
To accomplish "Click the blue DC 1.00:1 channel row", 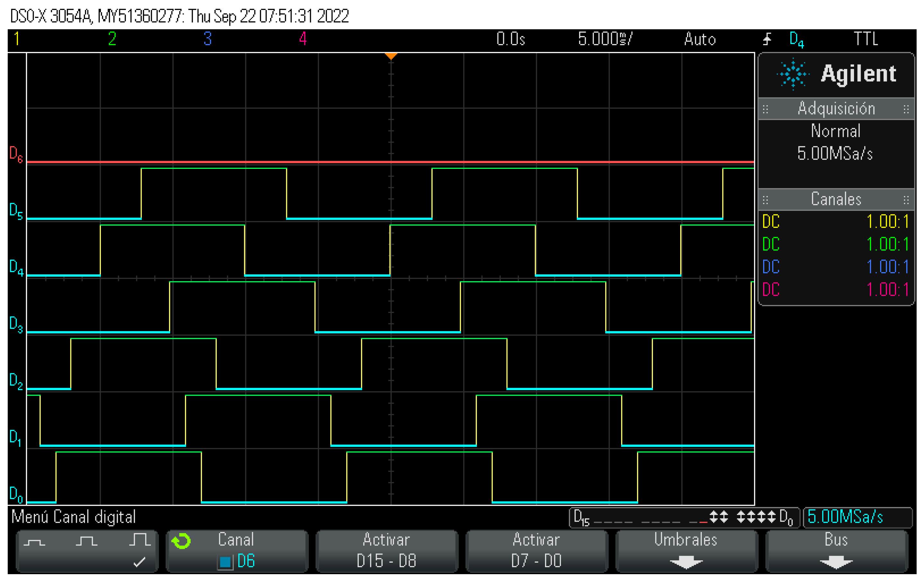I will (836, 267).
